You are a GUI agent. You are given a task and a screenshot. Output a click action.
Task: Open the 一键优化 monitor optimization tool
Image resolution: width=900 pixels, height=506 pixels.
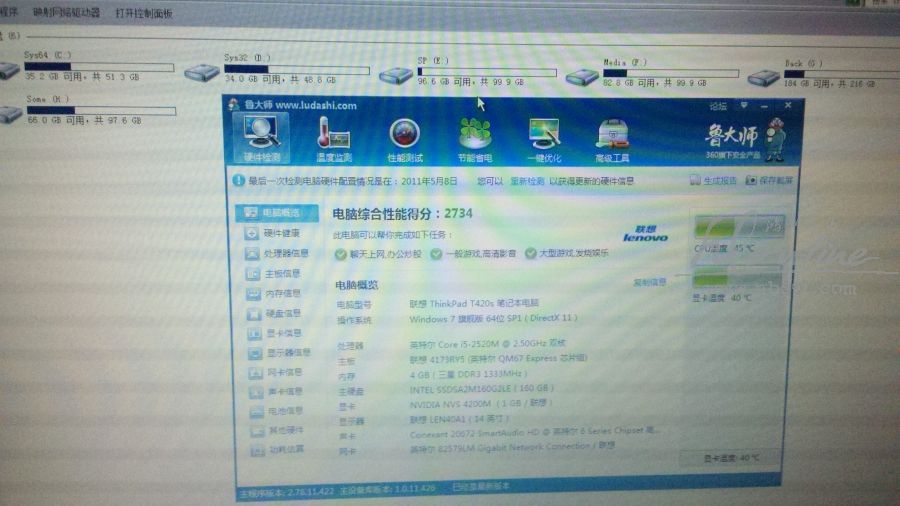click(x=545, y=141)
